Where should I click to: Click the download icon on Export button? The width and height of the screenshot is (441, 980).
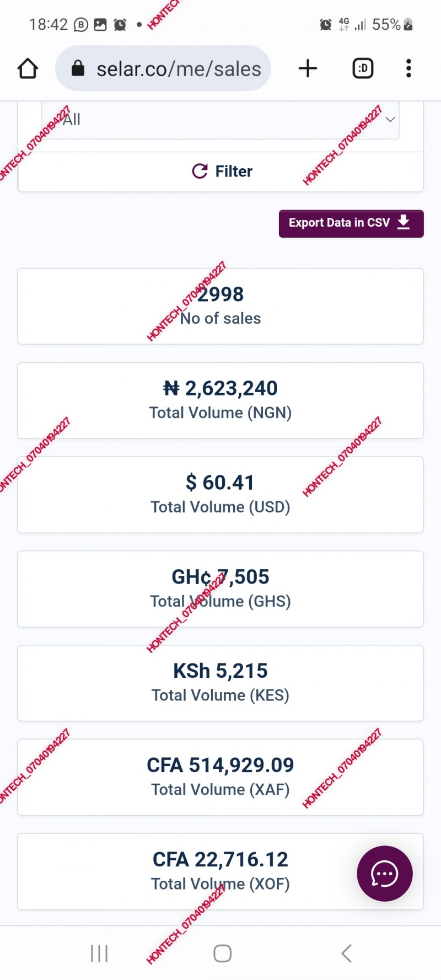404,223
